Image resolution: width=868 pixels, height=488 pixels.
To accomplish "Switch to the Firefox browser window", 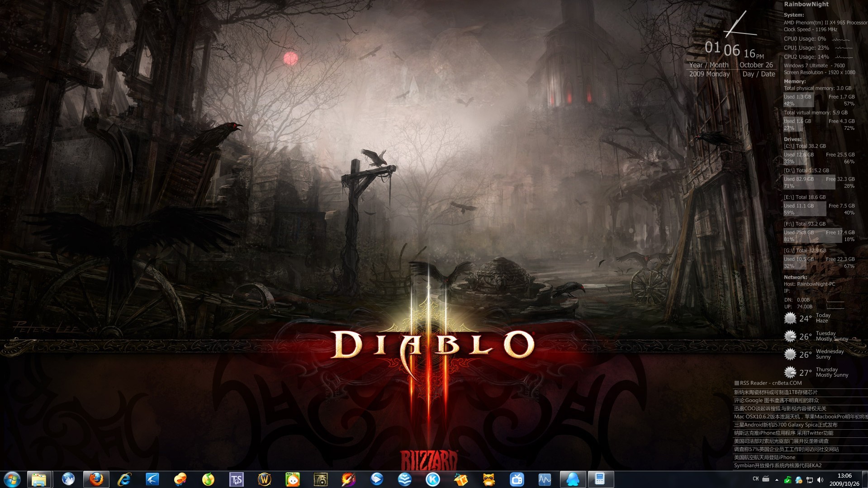I will pos(96,479).
